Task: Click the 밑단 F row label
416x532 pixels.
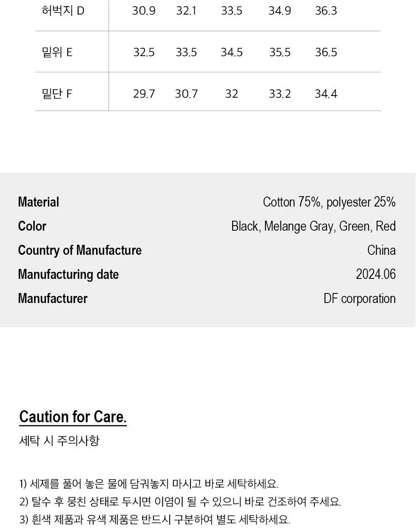Action: 57,94
